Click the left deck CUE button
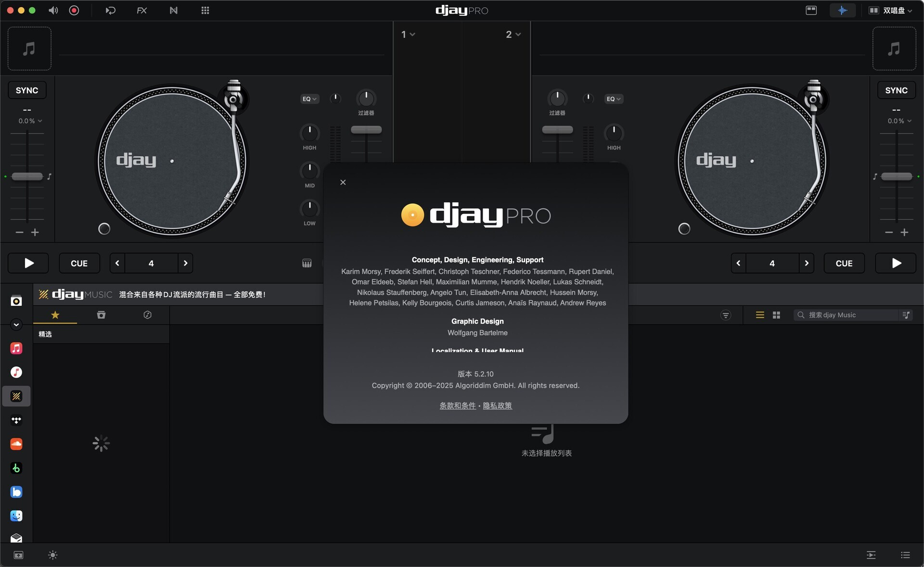924x567 pixels. [79, 263]
